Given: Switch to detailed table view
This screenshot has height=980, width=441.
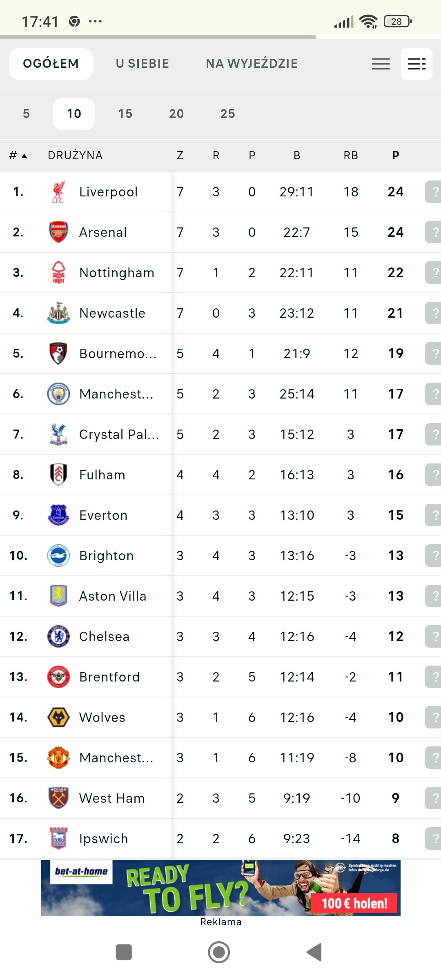Looking at the screenshot, I should [416, 64].
